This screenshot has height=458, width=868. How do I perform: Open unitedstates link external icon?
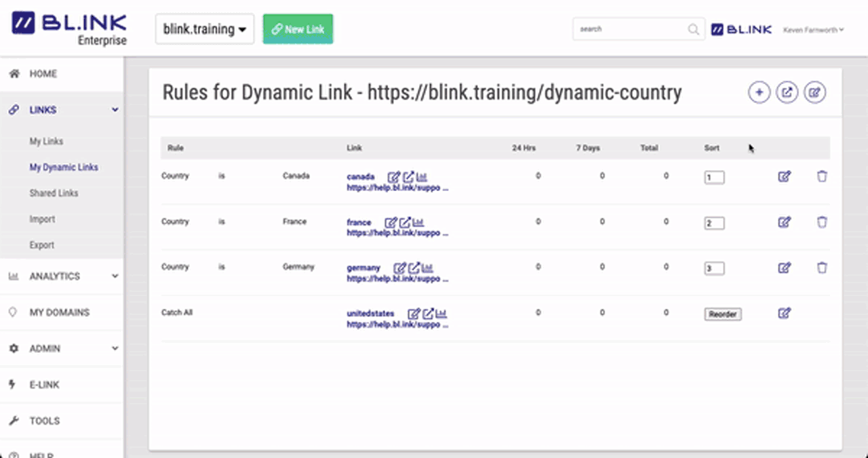pos(428,314)
